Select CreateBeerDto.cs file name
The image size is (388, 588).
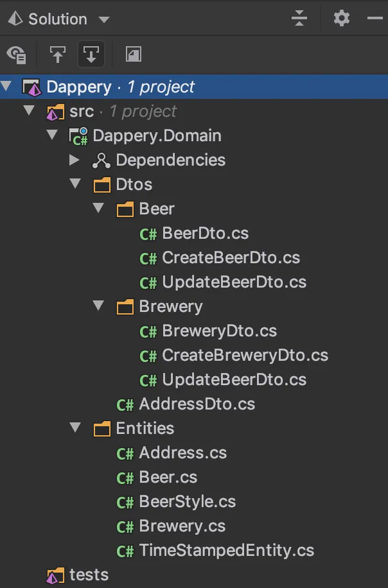(x=231, y=257)
